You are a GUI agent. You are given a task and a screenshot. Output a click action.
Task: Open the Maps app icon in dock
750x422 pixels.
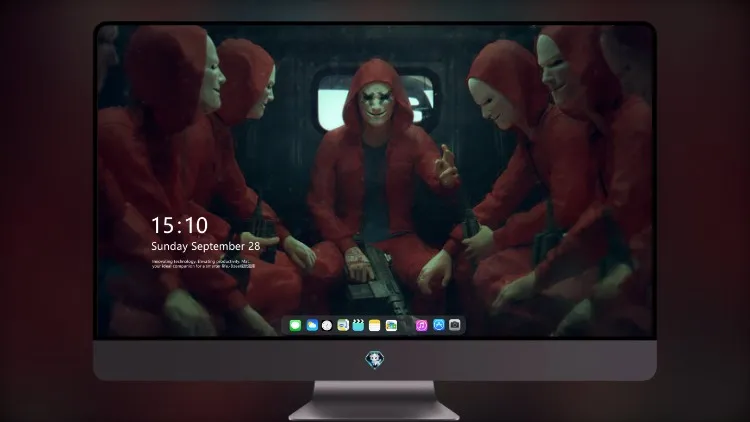pos(343,326)
